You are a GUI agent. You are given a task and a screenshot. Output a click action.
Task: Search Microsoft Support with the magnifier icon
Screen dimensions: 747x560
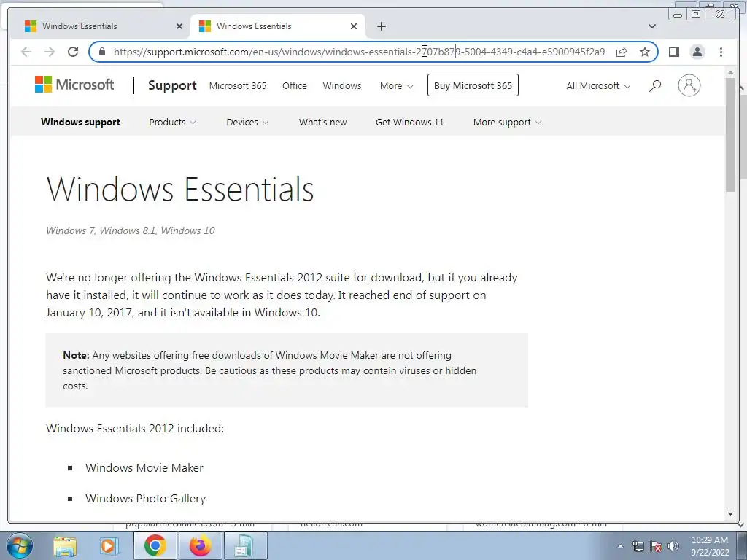[655, 86]
